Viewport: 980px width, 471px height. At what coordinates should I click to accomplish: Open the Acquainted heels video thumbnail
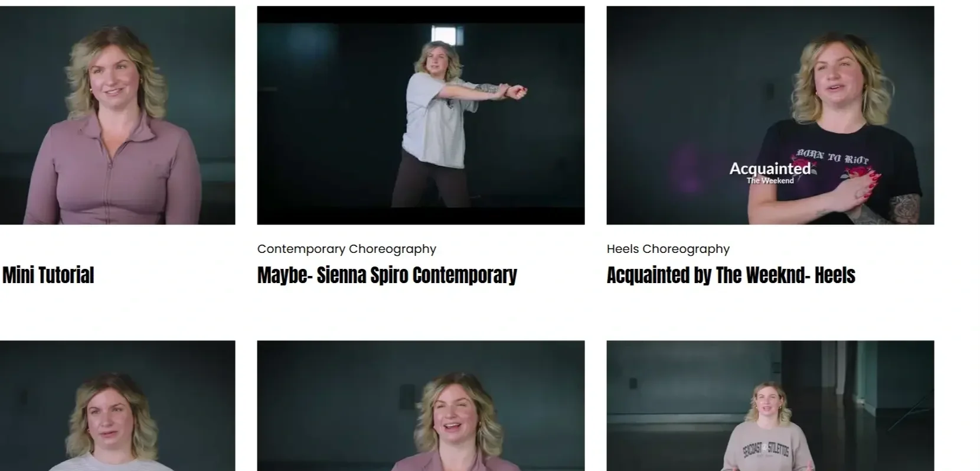[770, 115]
